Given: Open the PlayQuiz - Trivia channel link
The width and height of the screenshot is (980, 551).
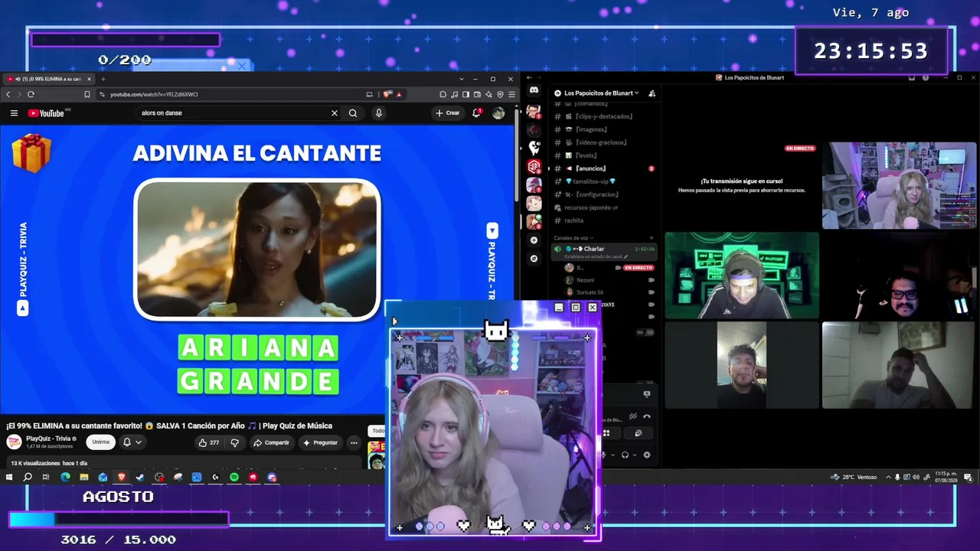Looking at the screenshot, I should coord(50,439).
